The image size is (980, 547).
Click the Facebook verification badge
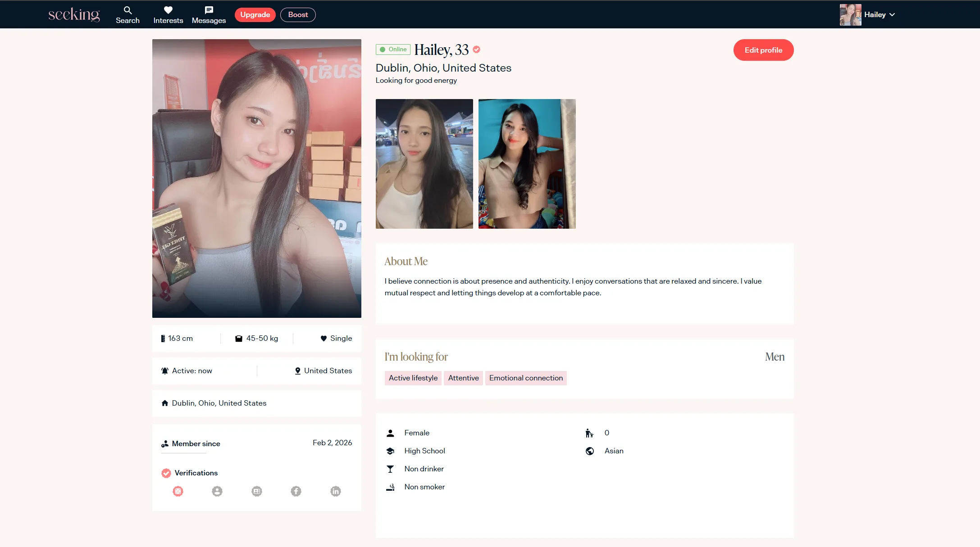296,491
